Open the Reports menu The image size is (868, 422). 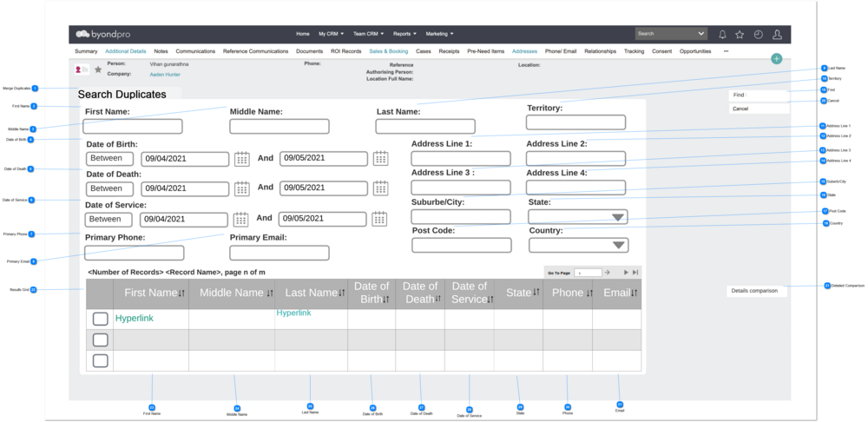(404, 34)
